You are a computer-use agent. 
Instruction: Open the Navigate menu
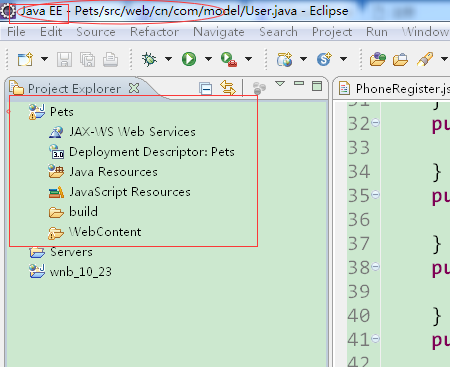(219, 32)
